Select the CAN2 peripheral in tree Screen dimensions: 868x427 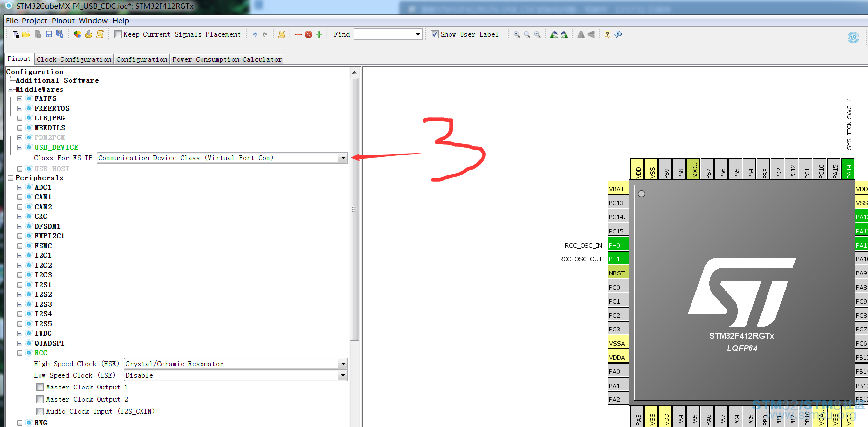(x=43, y=207)
